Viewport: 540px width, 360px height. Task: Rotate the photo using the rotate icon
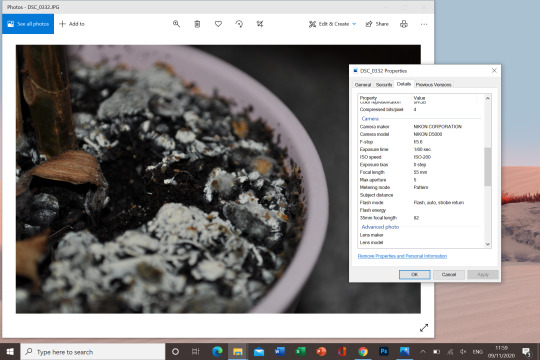tap(239, 24)
